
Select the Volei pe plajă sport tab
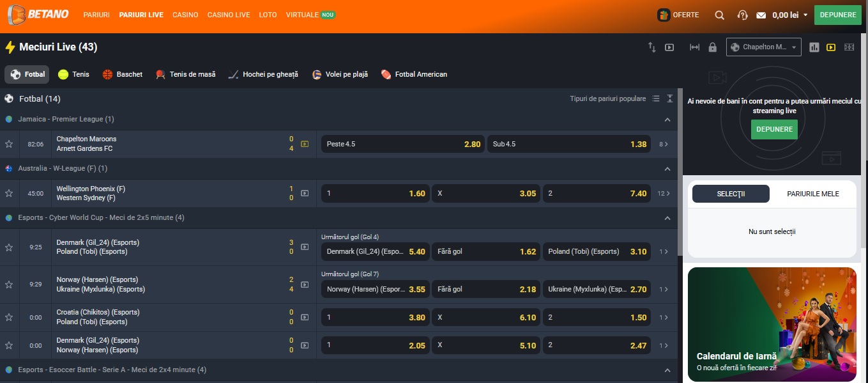coord(340,74)
